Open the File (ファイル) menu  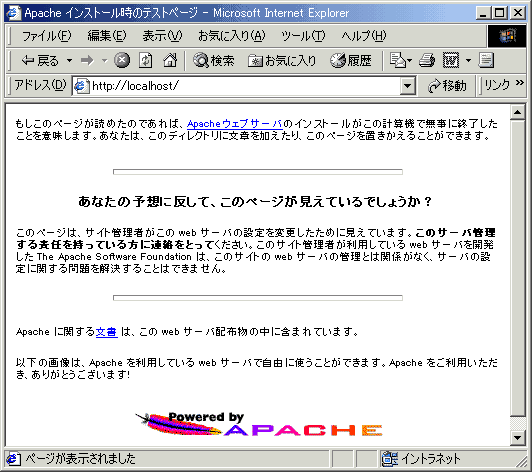[x=46, y=36]
